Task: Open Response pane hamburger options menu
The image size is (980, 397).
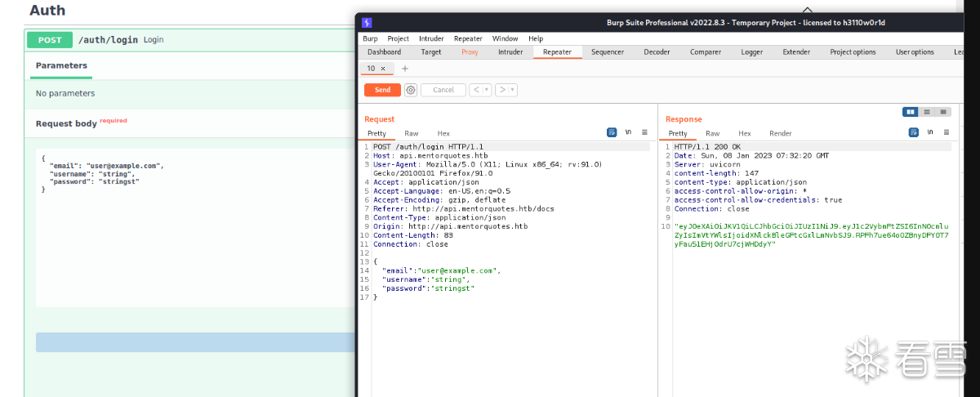Action: [x=947, y=132]
